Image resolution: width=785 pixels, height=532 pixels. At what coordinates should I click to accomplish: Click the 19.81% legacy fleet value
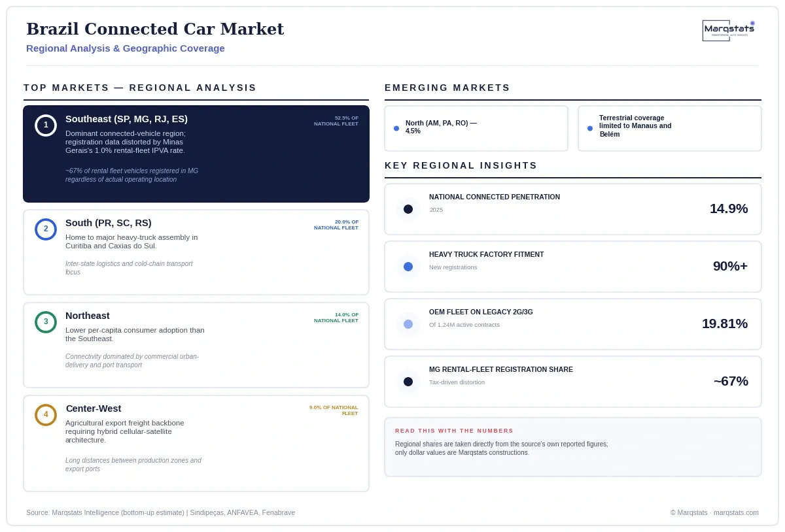(725, 324)
